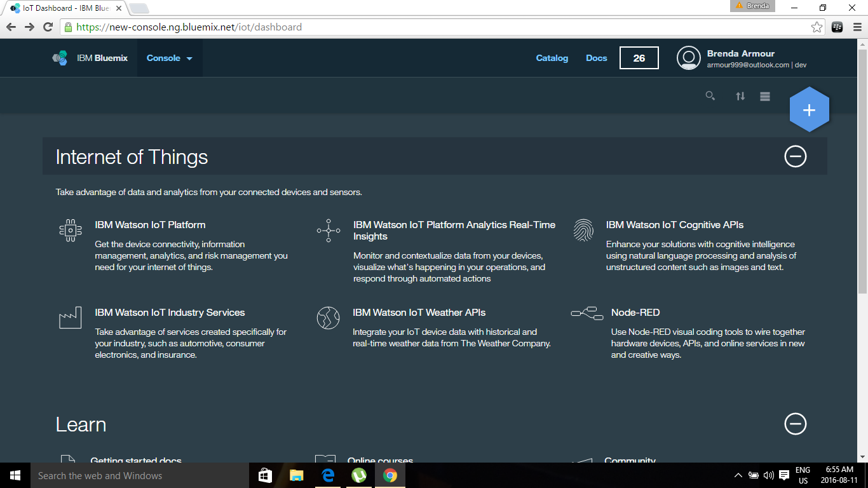The image size is (868, 488).
Task: Collapse the Internet of Things section
Action: click(796, 156)
